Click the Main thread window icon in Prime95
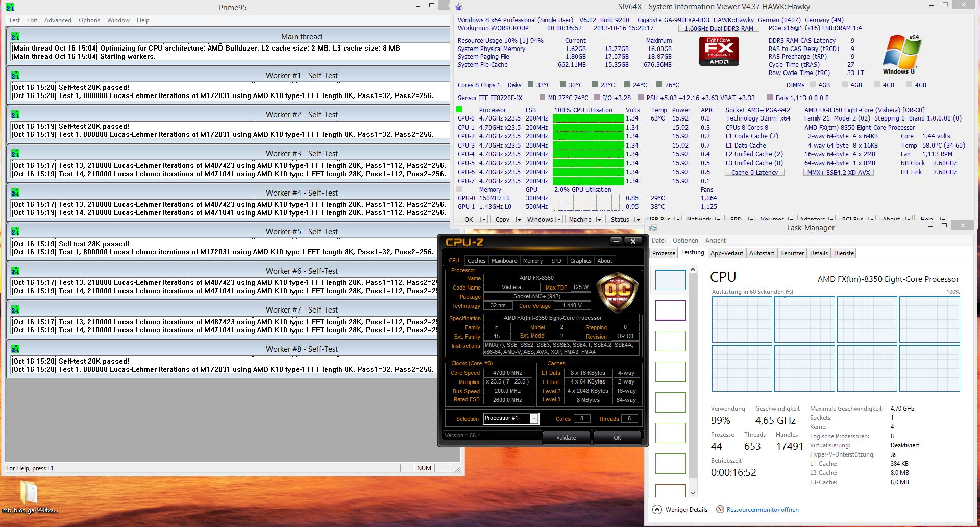The height and width of the screenshot is (527, 980). click(15, 36)
